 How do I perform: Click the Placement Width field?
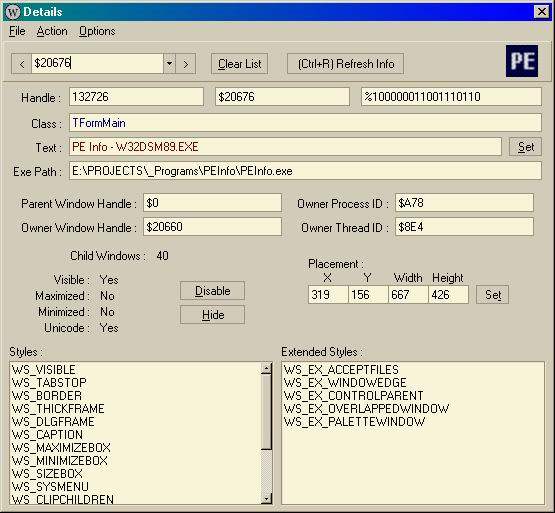point(408,295)
